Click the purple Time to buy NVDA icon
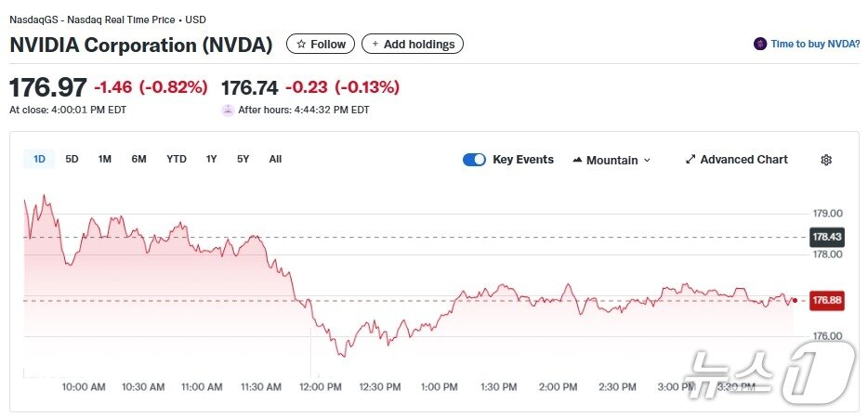 point(760,44)
